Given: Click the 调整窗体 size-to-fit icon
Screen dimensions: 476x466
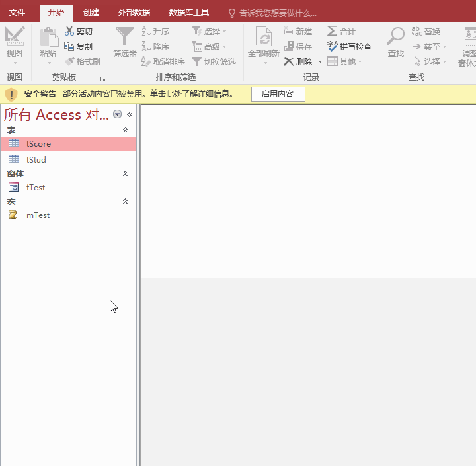Looking at the screenshot, I should click(x=470, y=37).
